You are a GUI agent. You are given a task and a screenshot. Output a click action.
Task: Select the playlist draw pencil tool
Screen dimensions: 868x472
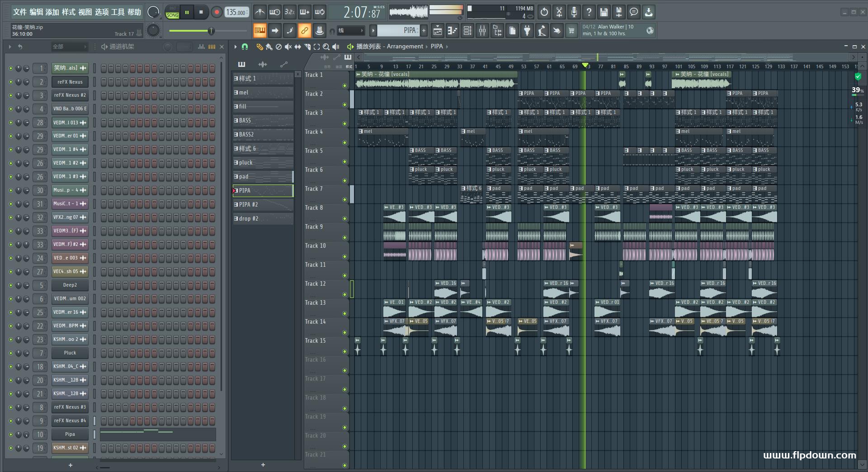(259, 47)
